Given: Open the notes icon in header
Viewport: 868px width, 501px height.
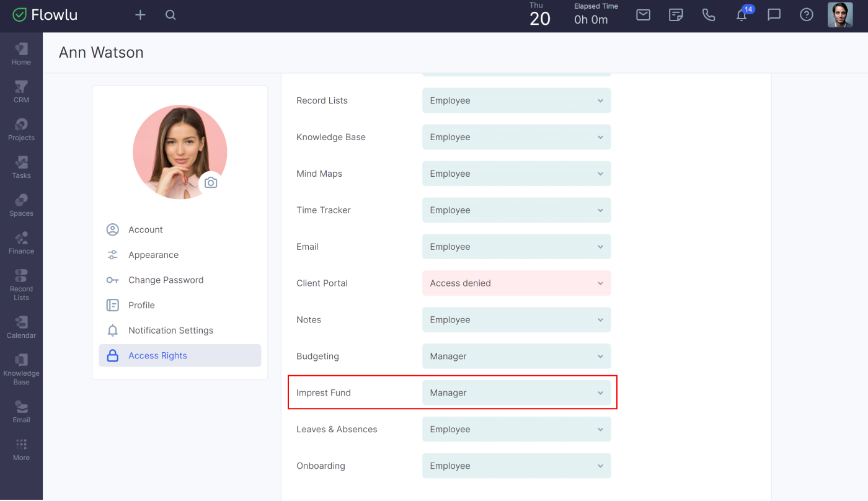Looking at the screenshot, I should [x=676, y=15].
